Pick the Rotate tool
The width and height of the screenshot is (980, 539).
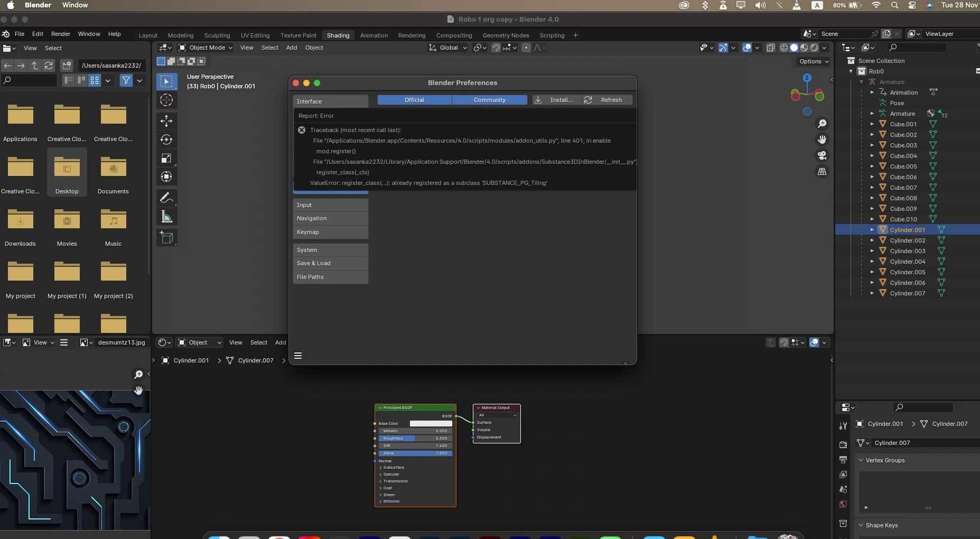click(x=166, y=140)
